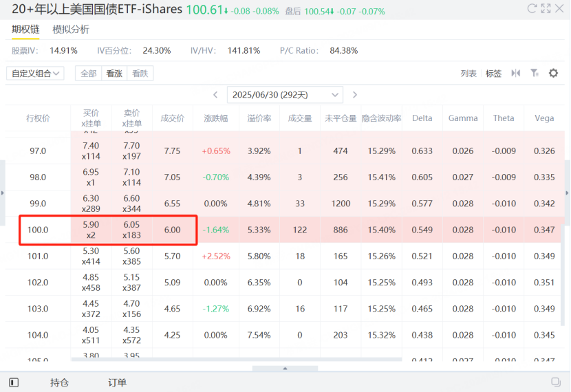Open the 持仓 tab at the bottom

point(59,382)
